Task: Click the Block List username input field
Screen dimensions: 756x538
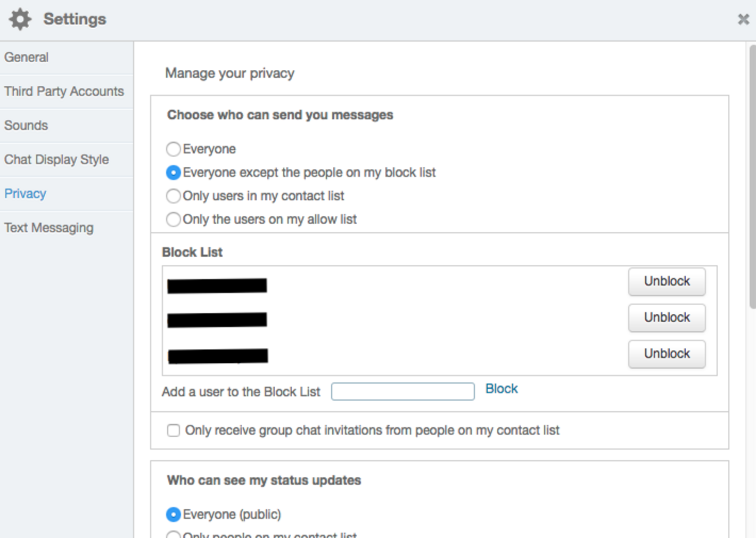Action: (x=402, y=392)
